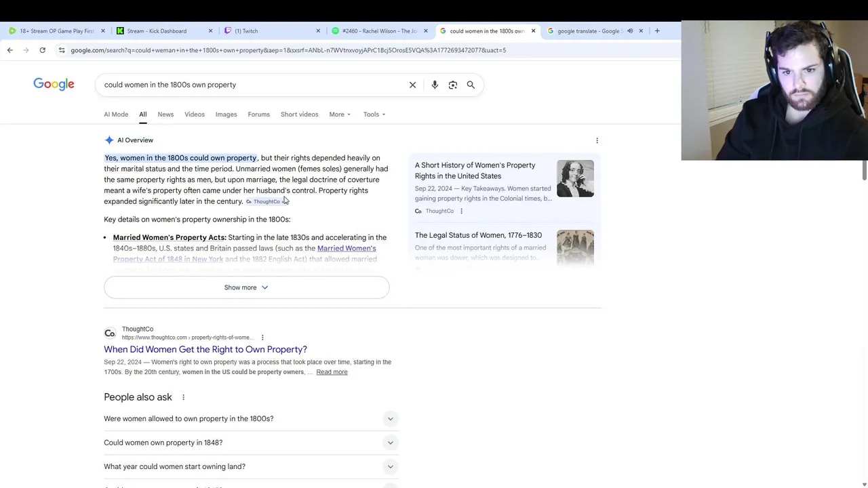Click the AI Overview sparkle icon
The height and width of the screenshot is (488, 868).
coord(109,140)
